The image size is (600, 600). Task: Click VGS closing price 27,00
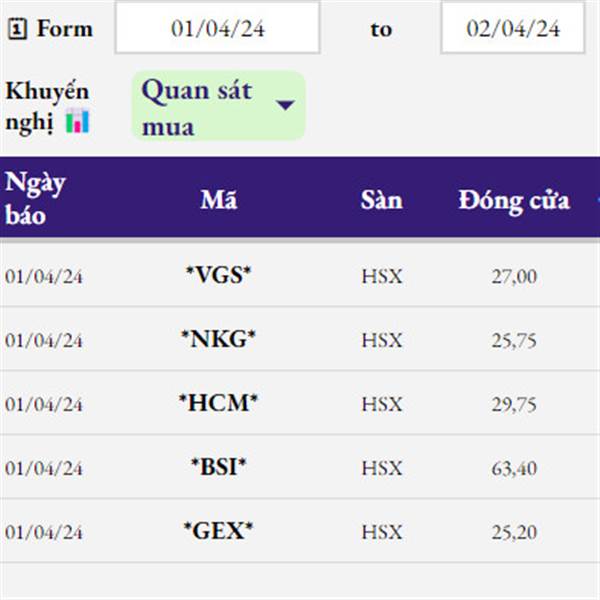[x=514, y=276]
